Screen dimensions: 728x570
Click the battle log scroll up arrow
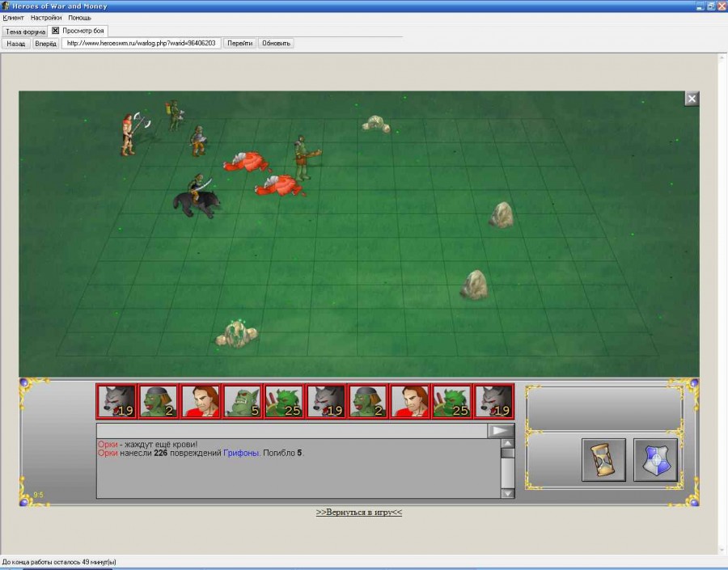508,443
